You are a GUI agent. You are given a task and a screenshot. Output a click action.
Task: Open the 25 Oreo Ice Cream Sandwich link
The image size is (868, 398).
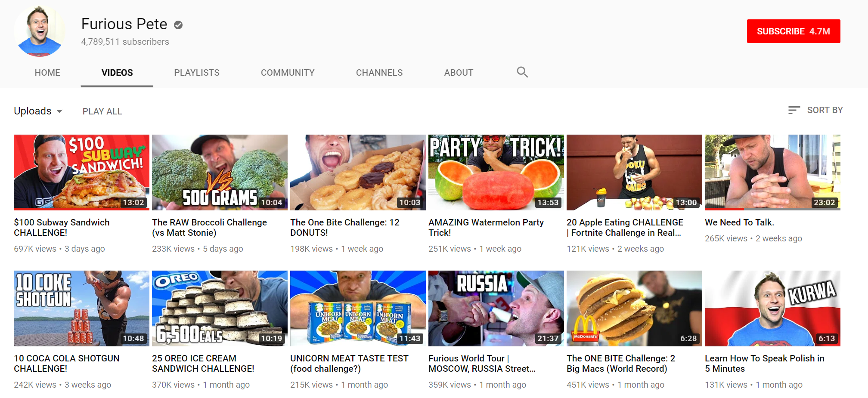click(x=203, y=364)
